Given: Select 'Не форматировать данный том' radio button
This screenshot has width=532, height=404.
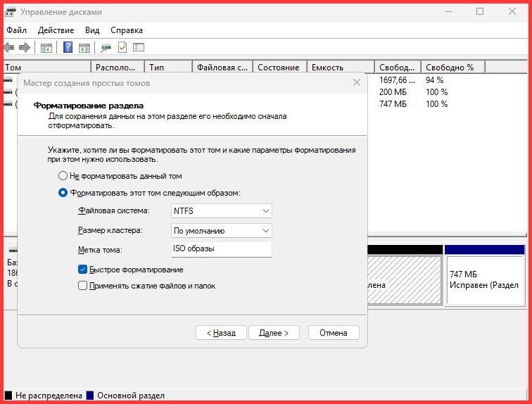Looking at the screenshot, I should (63, 176).
